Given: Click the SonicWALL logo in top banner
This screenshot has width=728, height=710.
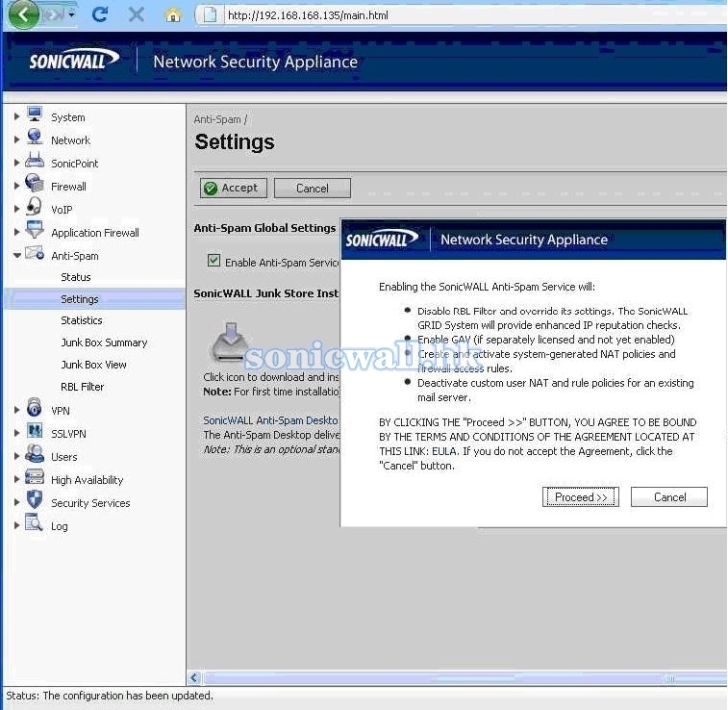Looking at the screenshot, I should tap(74, 60).
